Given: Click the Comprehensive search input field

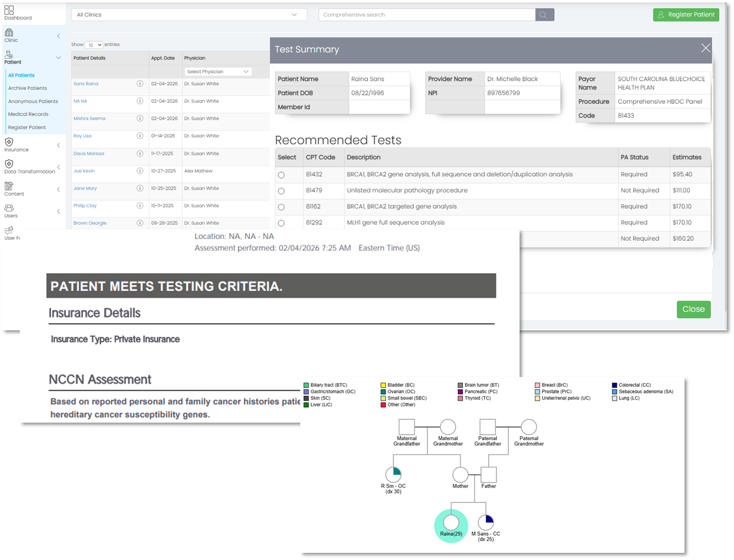Looking at the screenshot, I should pyautogui.click(x=427, y=15).
